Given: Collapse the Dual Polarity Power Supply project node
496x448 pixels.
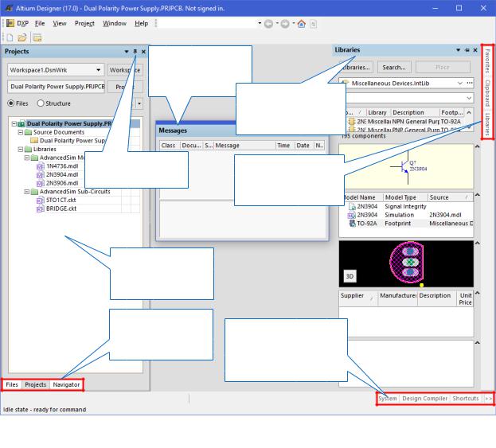Looking at the screenshot, I should pyautogui.click(x=14, y=123).
